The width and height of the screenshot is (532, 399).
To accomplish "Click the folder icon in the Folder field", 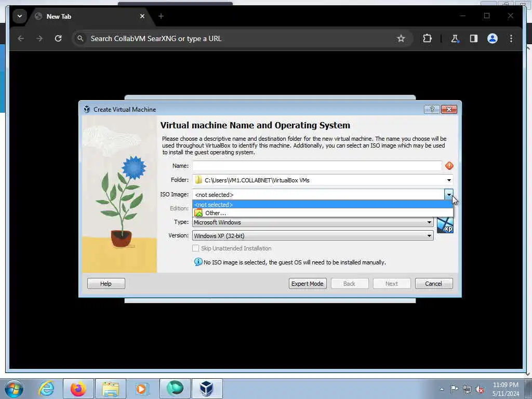I will pos(198,180).
